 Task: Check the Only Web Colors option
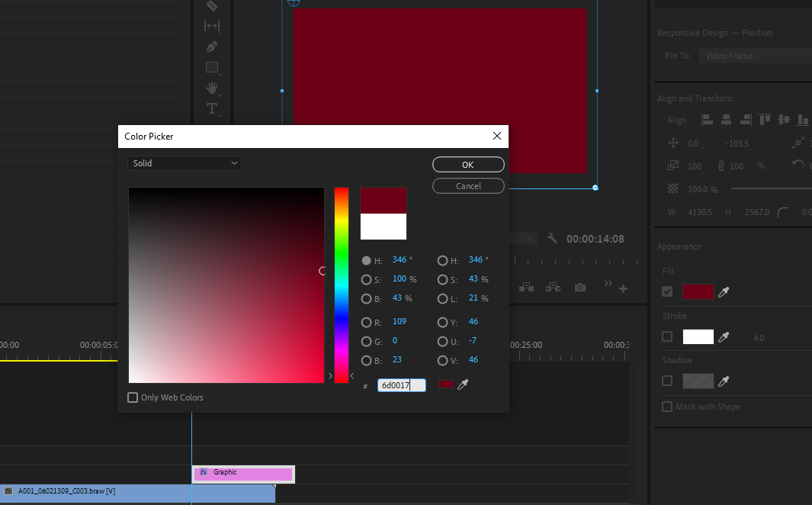[x=131, y=397]
